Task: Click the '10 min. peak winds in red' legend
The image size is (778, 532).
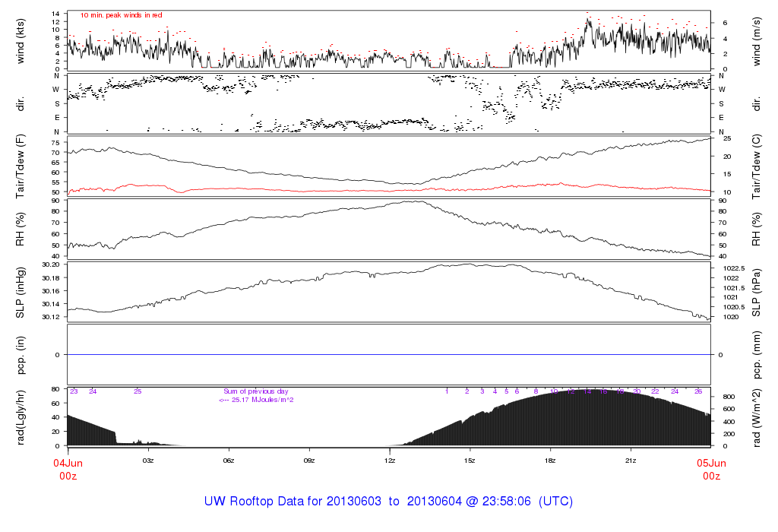Action: (121, 15)
